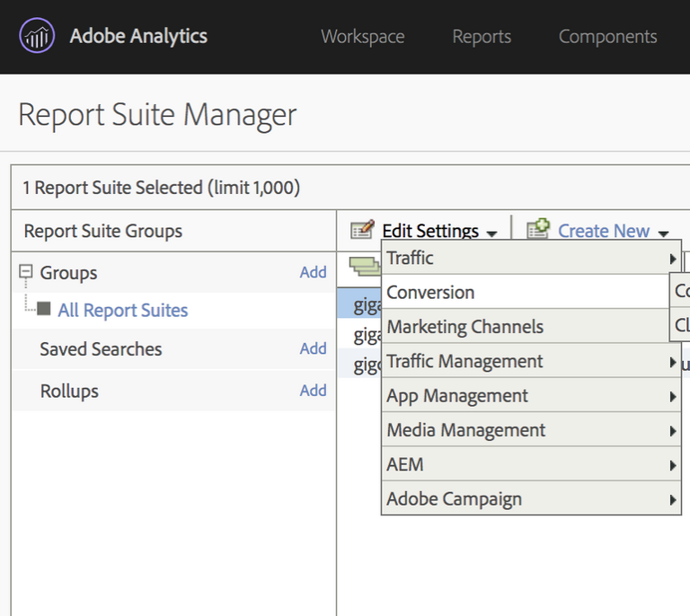
Task: Expand the Media Management submenu arrow
Action: [672, 431]
